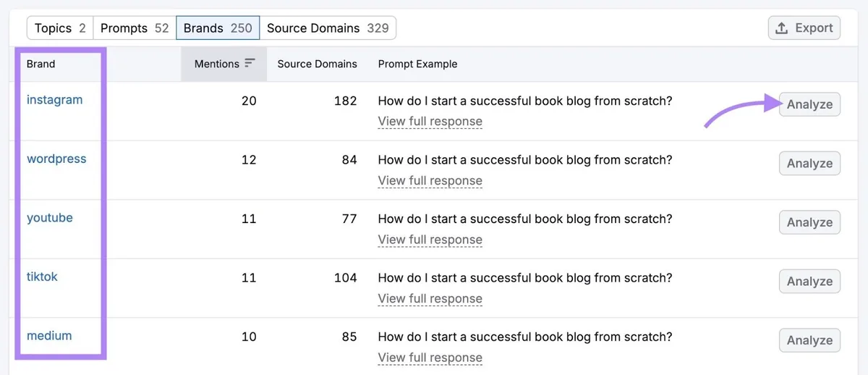Sort by Mentions column header
Image resolution: width=868 pixels, height=375 pixels.
click(x=224, y=64)
